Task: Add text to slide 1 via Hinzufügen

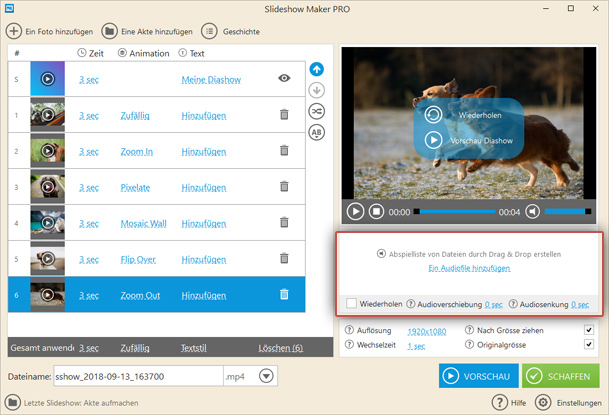Action: click(x=204, y=116)
